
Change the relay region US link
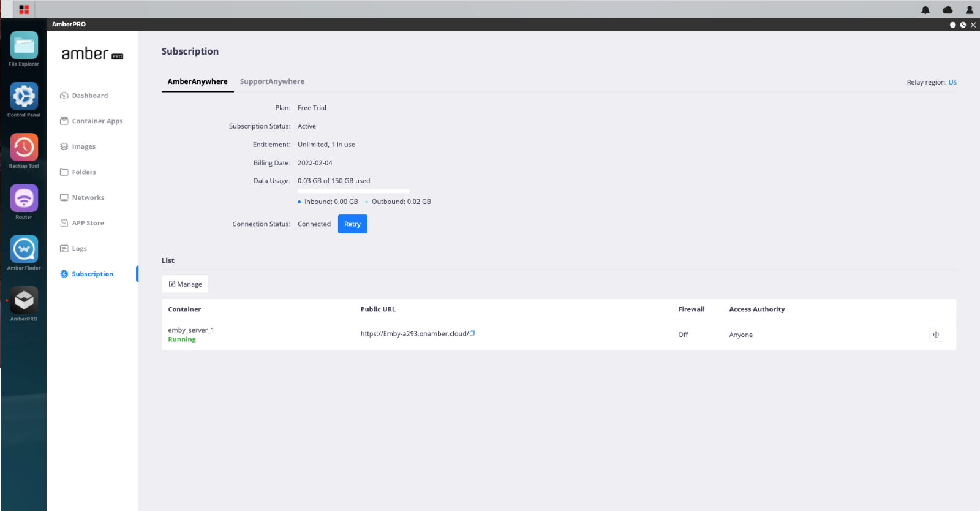click(x=952, y=82)
